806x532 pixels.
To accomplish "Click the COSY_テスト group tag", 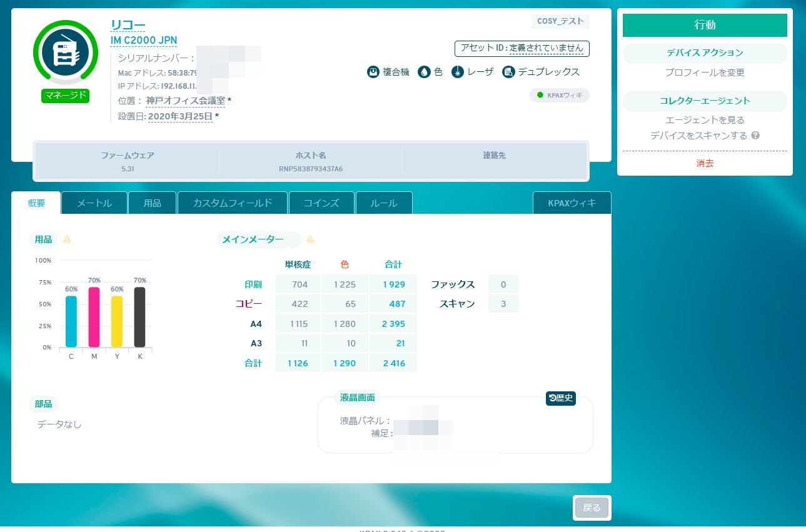I will pyautogui.click(x=560, y=21).
